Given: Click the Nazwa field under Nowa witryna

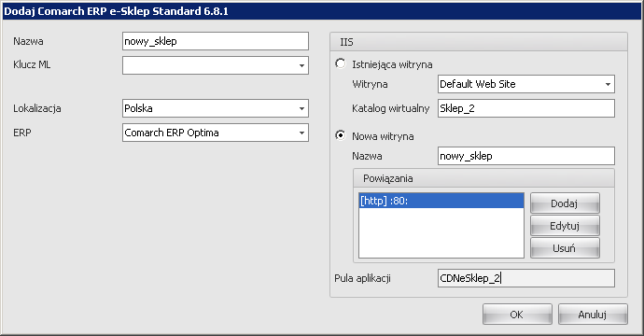Looking at the screenshot, I should 526,156.
